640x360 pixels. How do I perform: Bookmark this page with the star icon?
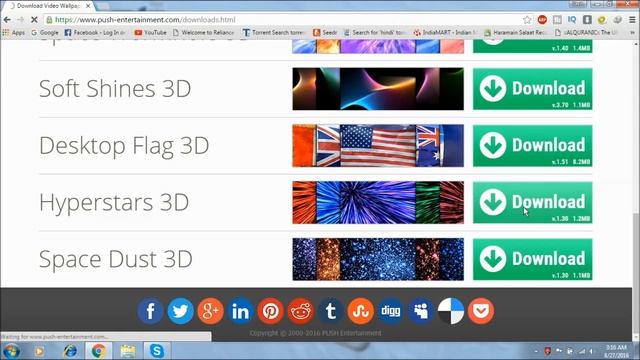[527, 20]
